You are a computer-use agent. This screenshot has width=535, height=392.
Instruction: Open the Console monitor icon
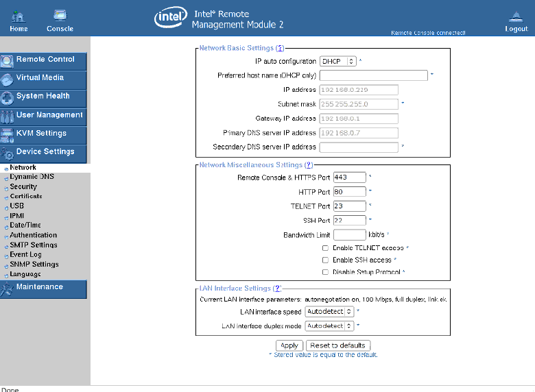point(60,15)
